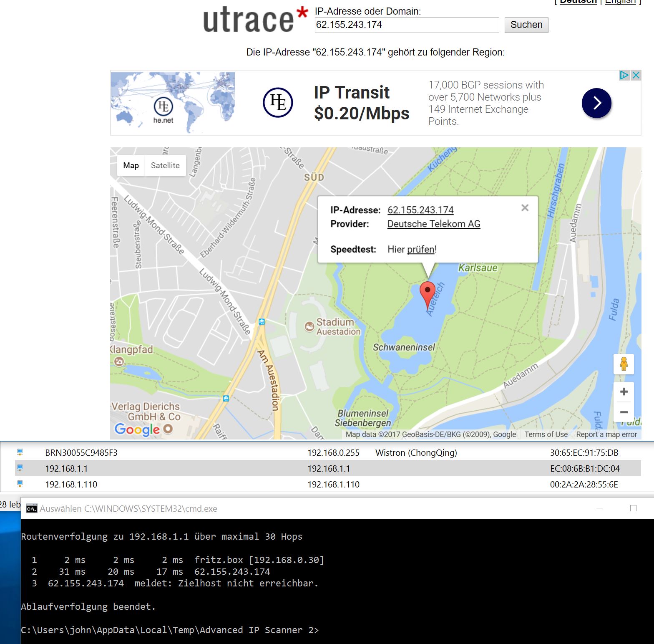Open map Terms of Use link
Screen dimensions: 654x644
coord(546,434)
